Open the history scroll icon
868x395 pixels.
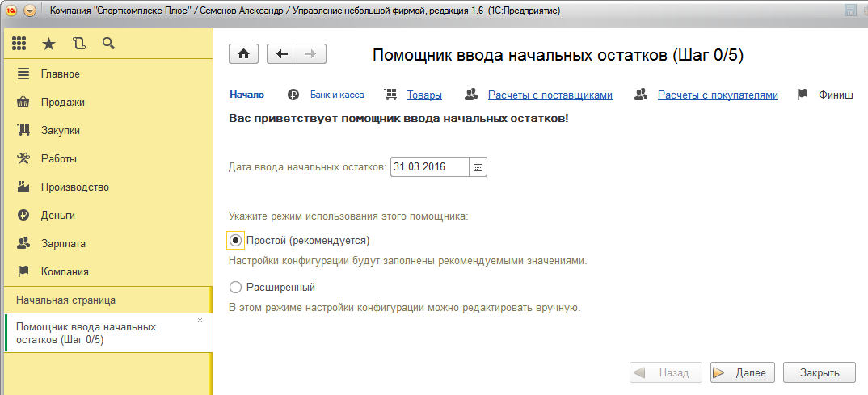(x=78, y=44)
